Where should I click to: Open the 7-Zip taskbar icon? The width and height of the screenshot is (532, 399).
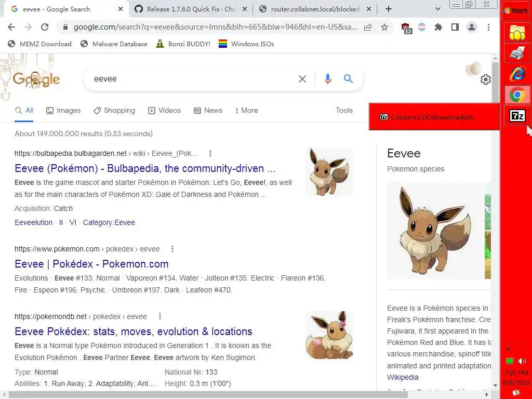click(x=517, y=116)
